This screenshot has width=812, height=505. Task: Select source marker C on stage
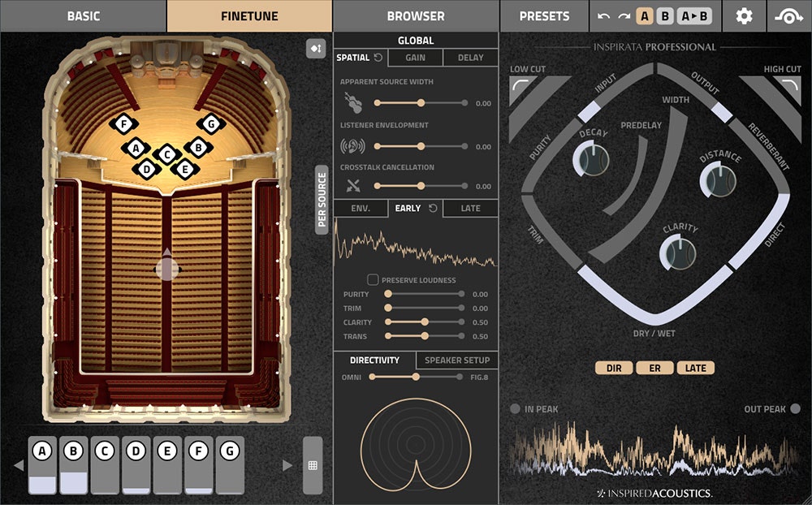click(x=167, y=154)
